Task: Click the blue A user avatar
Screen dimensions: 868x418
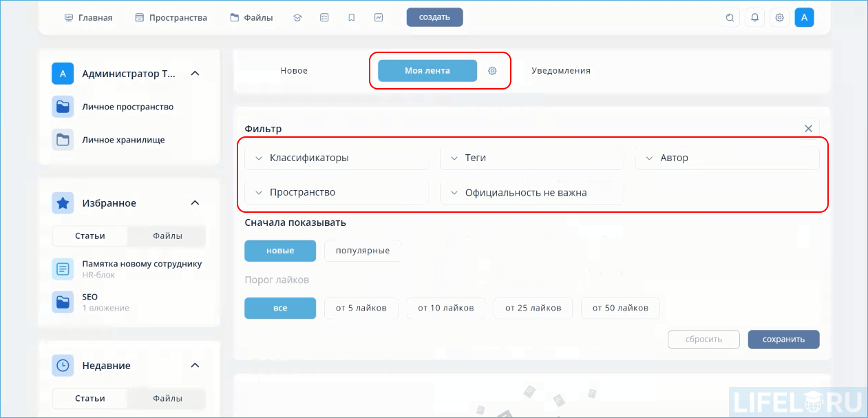Action: click(804, 17)
